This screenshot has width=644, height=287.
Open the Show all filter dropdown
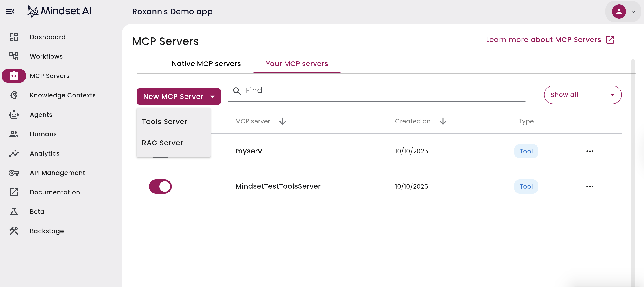(582, 95)
